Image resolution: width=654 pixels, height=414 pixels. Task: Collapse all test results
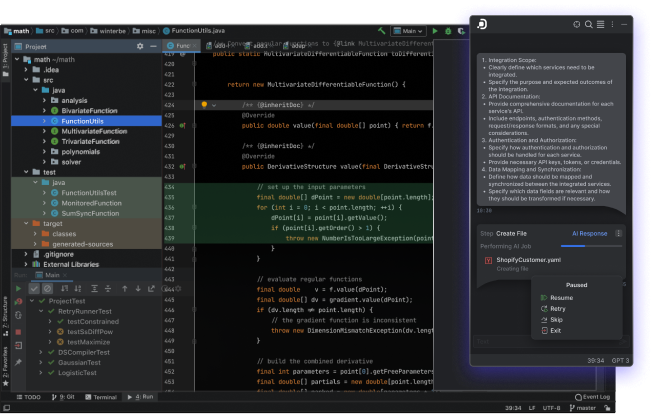pos(108,289)
